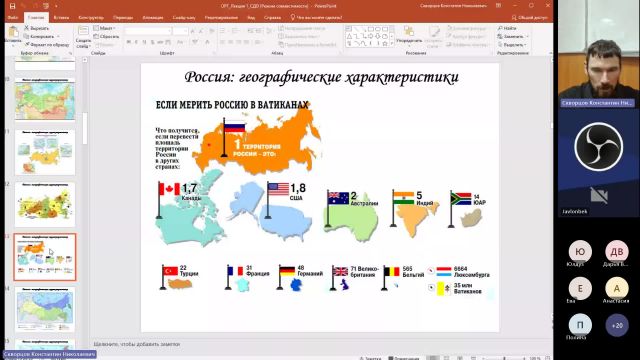Open the Arrange (Упорядочить) dropdown
Viewport: 640px width, 360px height.
(409, 36)
